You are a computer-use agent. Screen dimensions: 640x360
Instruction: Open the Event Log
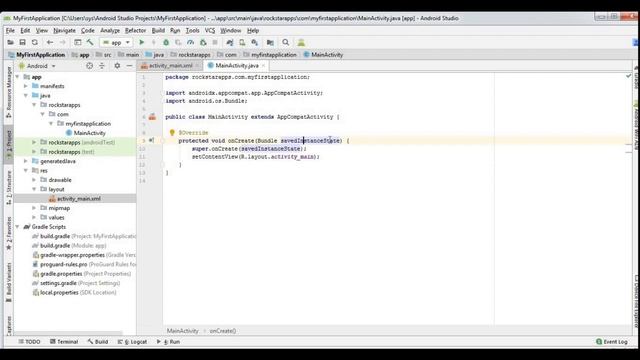pyautogui.click(x=611, y=342)
